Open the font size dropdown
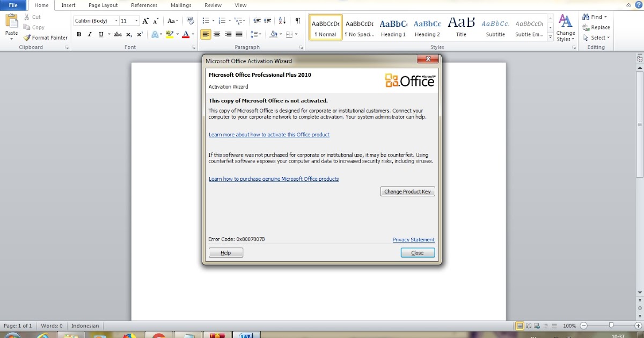The image size is (644, 338). coord(136,21)
